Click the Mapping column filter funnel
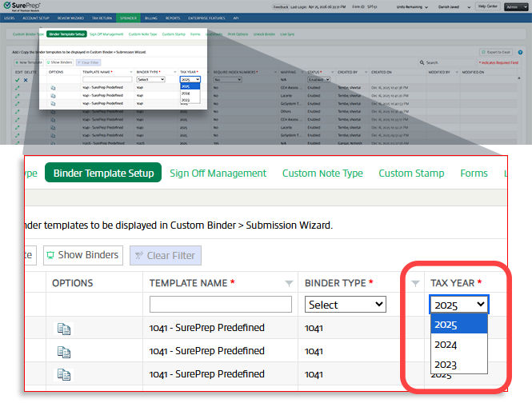This screenshot has height=419, width=532. coord(302,72)
